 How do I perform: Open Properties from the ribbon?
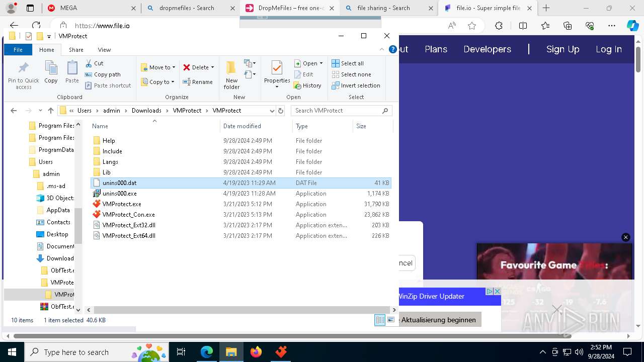277,74
